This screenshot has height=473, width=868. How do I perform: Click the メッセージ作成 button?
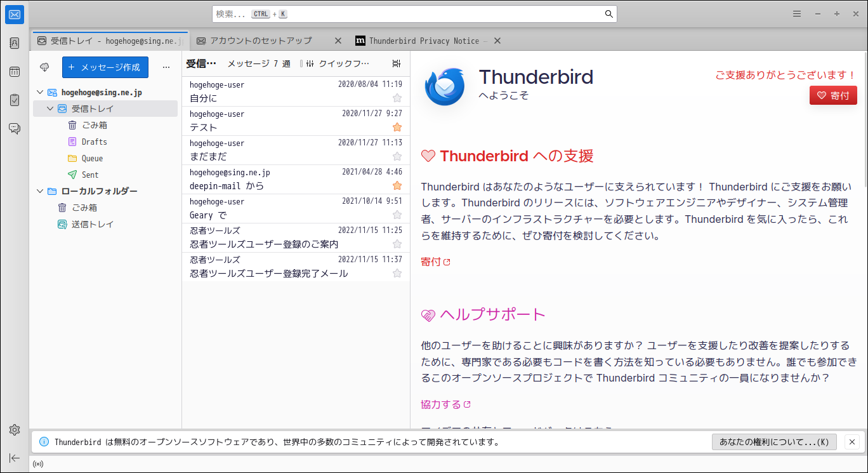pyautogui.click(x=105, y=67)
